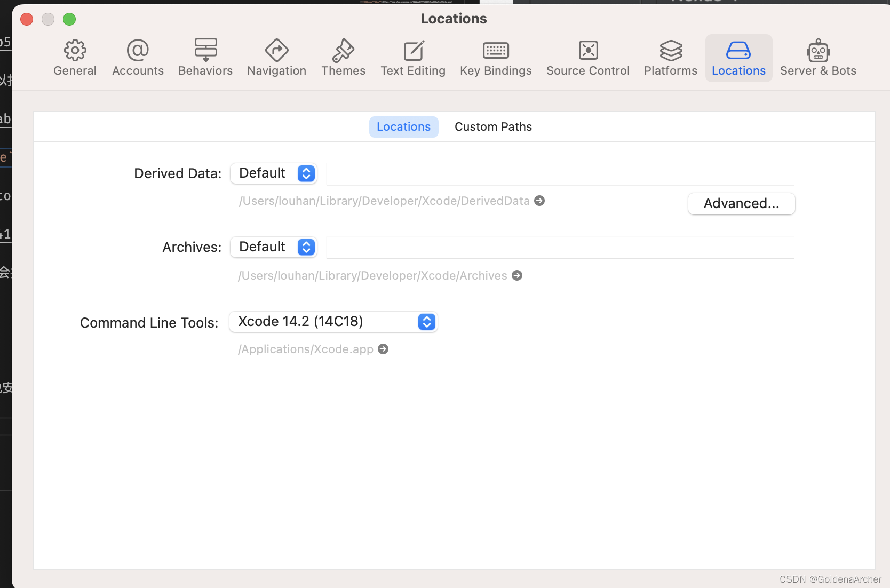
Task: Close the Locations preferences window
Action: [27, 19]
